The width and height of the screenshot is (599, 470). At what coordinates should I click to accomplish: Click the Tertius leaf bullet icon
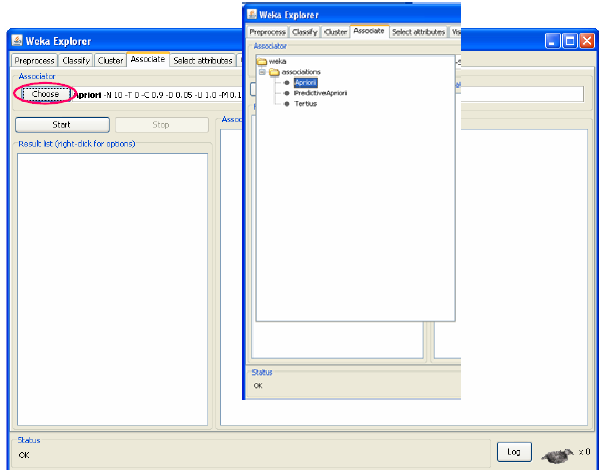click(287, 104)
